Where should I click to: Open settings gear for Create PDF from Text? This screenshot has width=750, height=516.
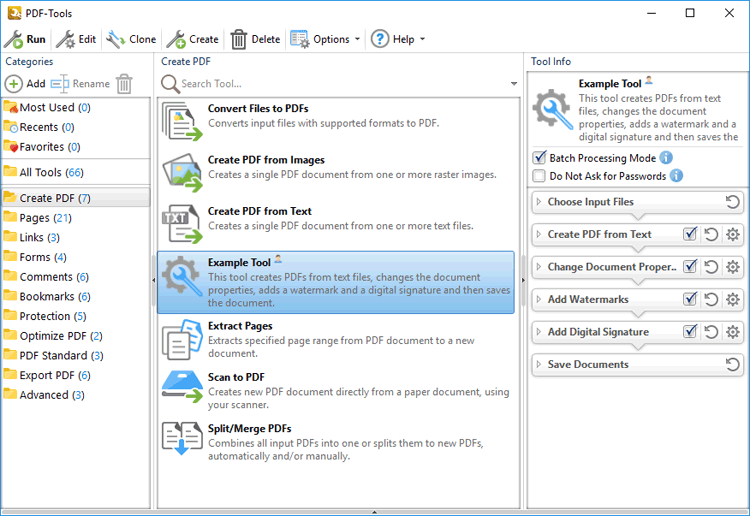coord(733,234)
